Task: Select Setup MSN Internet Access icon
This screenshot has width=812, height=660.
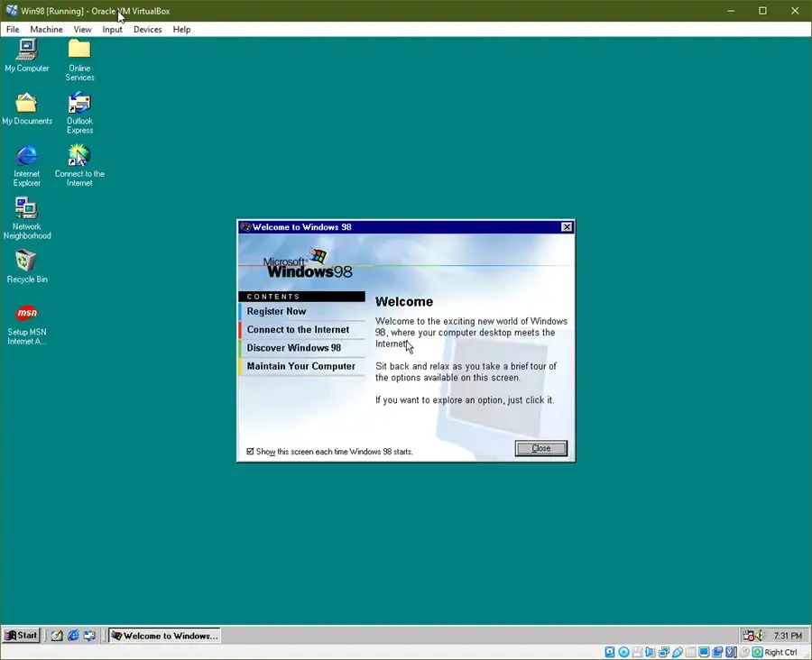Action: coord(26,324)
